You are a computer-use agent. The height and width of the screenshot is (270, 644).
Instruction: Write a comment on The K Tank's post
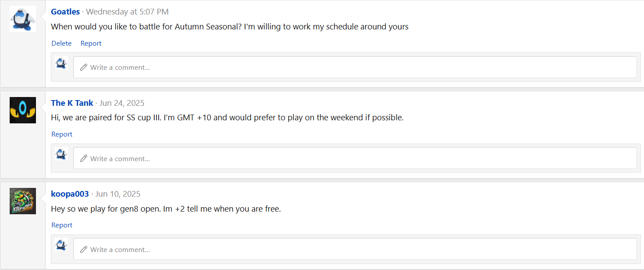[x=355, y=158]
